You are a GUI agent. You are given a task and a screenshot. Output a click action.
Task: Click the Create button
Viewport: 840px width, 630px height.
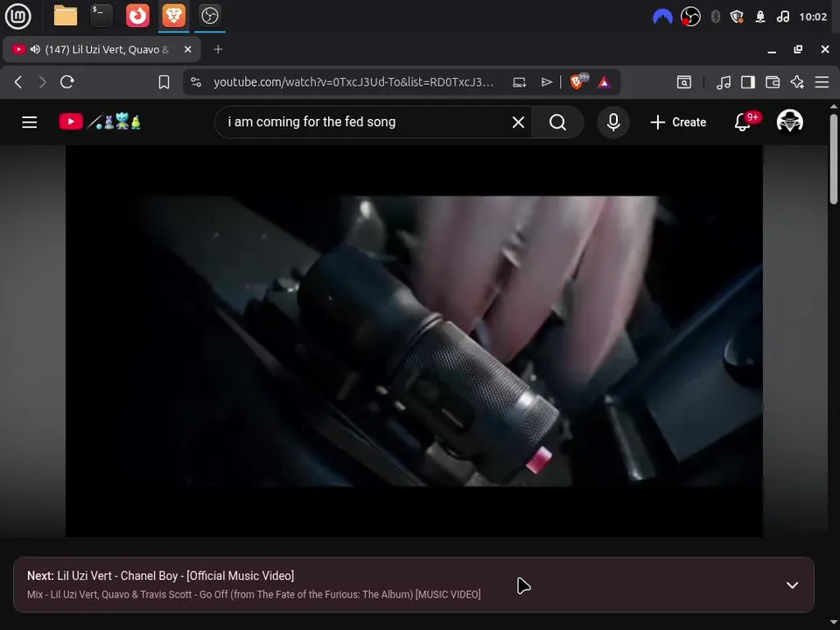[677, 122]
